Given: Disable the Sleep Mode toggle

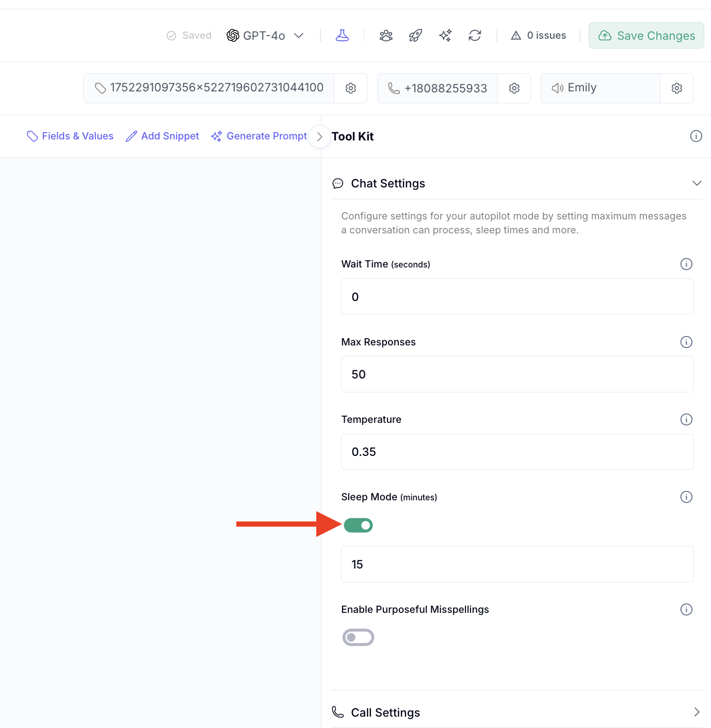Looking at the screenshot, I should (358, 525).
